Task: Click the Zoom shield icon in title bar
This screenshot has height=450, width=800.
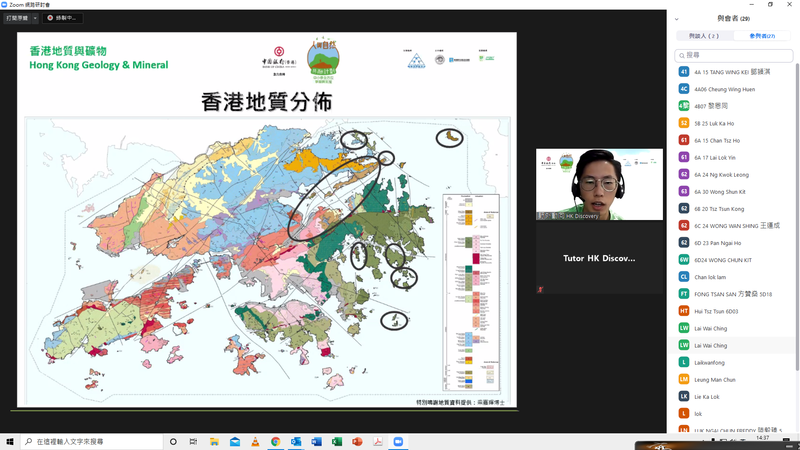Action: pyautogui.click(x=6, y=5)
